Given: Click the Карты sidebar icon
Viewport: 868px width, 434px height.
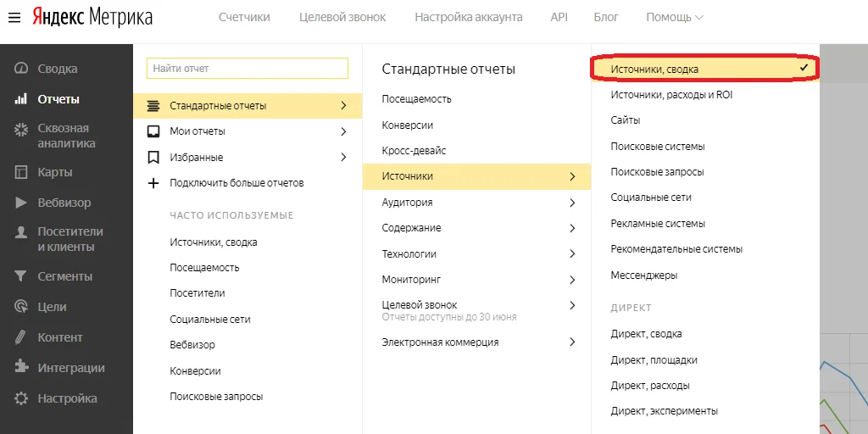Looking at the screenshot, I should coord(21,172).
